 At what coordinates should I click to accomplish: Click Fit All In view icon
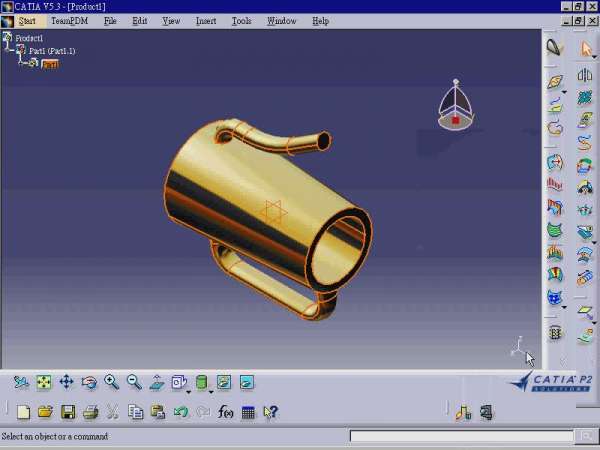pyautogui.click(x=44, y=382)
